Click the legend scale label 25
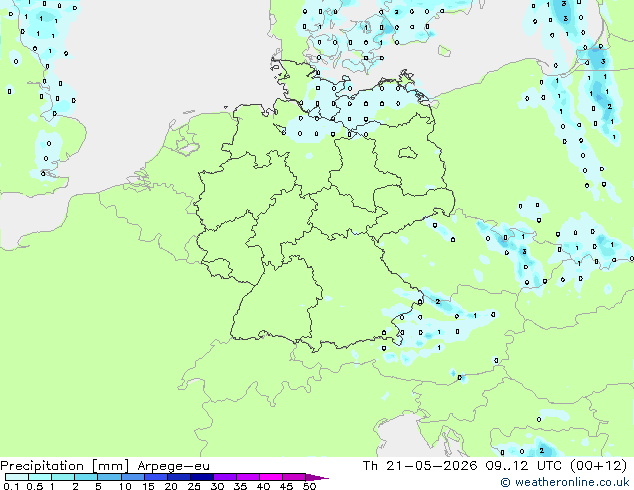Screen dimensions: 634x490 (x=194, y=486)
